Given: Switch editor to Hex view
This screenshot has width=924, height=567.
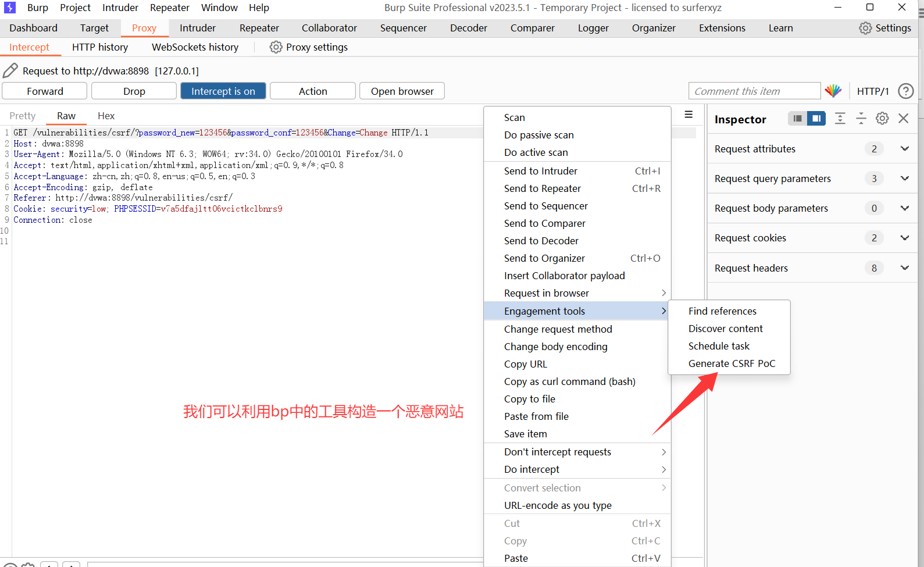Looking at the screenshot, I should point(106,116).
